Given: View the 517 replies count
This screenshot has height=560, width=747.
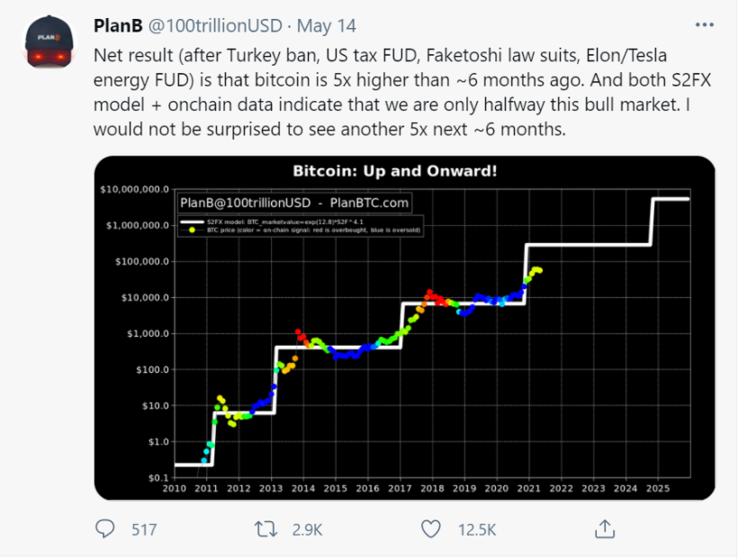Looking at the screenshot, I should pyautogui.click(x=144, y=529).
